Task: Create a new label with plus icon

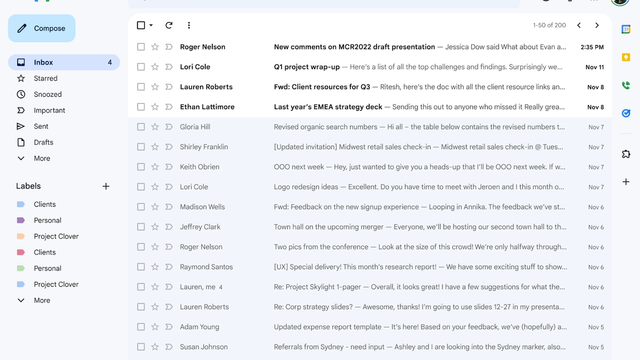Action: 106,186
